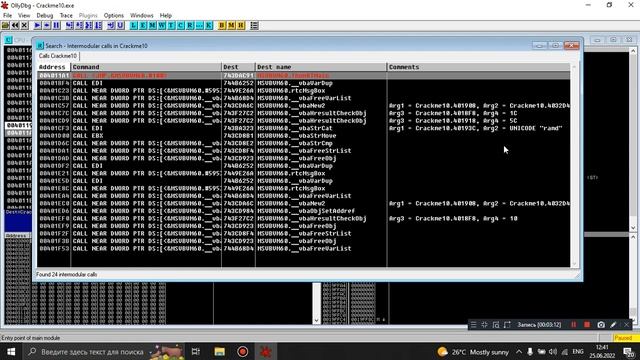The image size is (640, 360).
Task: Click the highlighted first row at 004011A1
Action: click(x=304, y=76)
